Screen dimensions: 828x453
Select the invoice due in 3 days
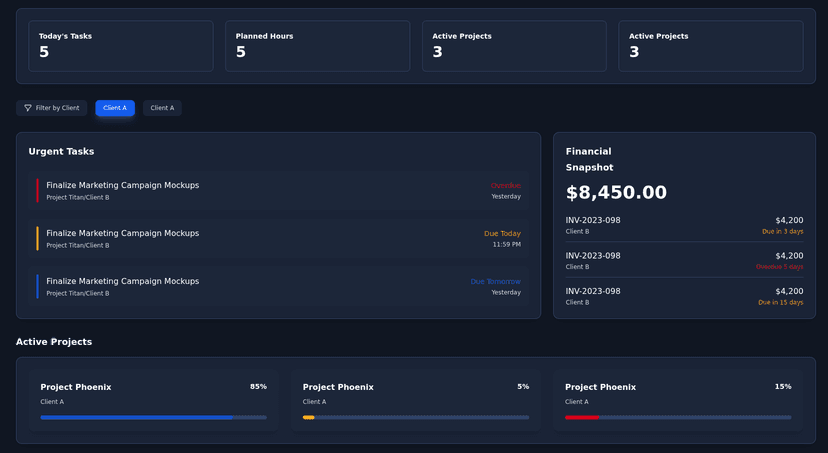tap(684, 225)
